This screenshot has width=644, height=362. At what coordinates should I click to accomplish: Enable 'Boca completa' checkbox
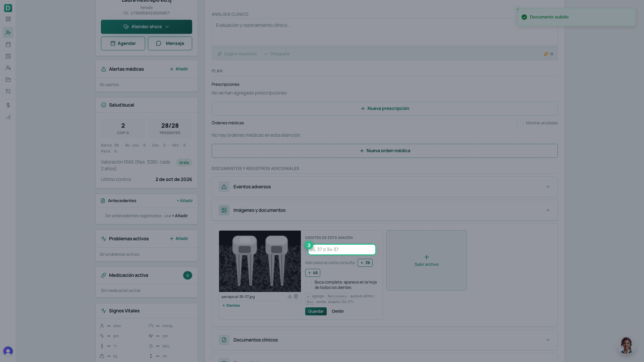point(309,285)
